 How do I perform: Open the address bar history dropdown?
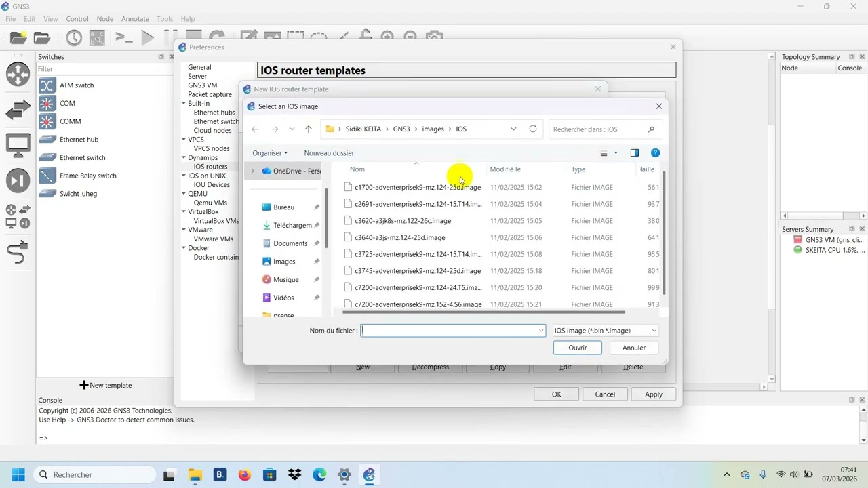pos(513,129)
